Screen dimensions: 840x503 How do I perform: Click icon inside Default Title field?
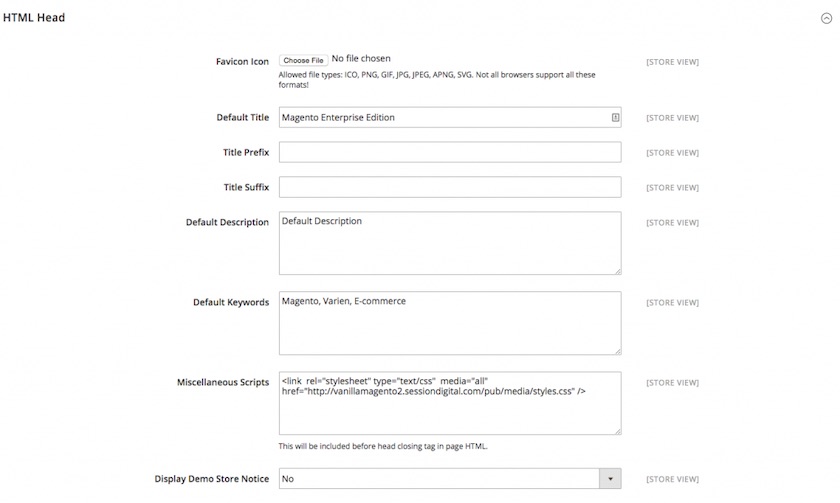tap(616, 117)
